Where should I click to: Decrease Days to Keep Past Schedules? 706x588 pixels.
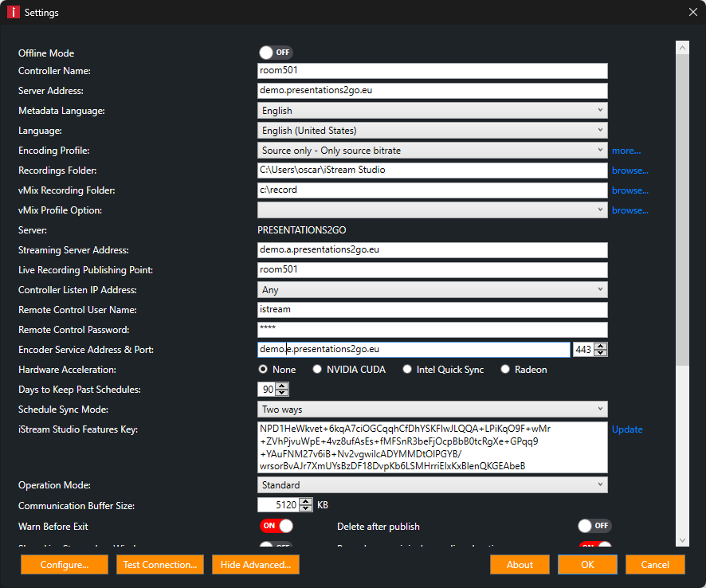click(282, 393)
